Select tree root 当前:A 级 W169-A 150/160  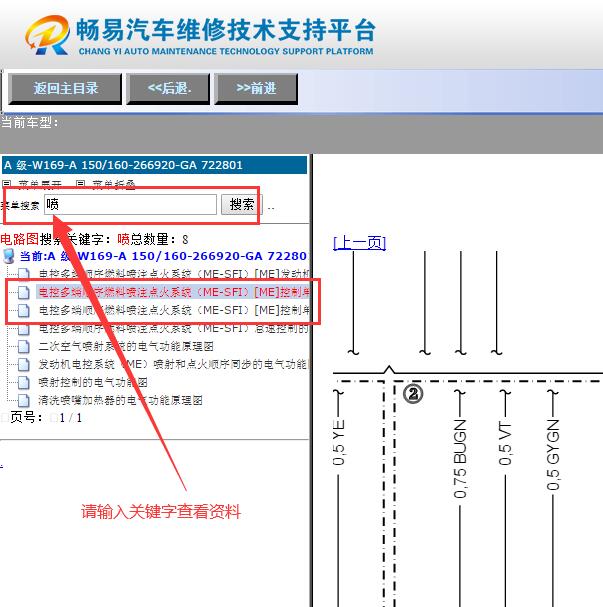(163, 256)
